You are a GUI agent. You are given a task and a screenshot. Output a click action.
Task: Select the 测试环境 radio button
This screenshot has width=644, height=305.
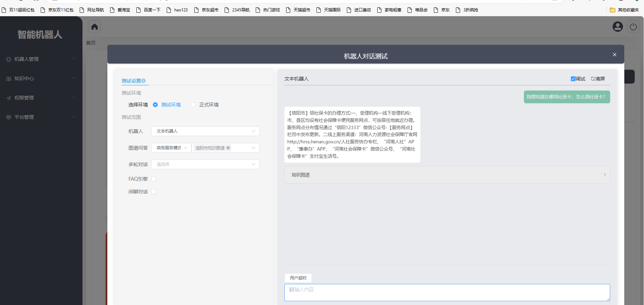pyautogui.click(x=155, y=105)
